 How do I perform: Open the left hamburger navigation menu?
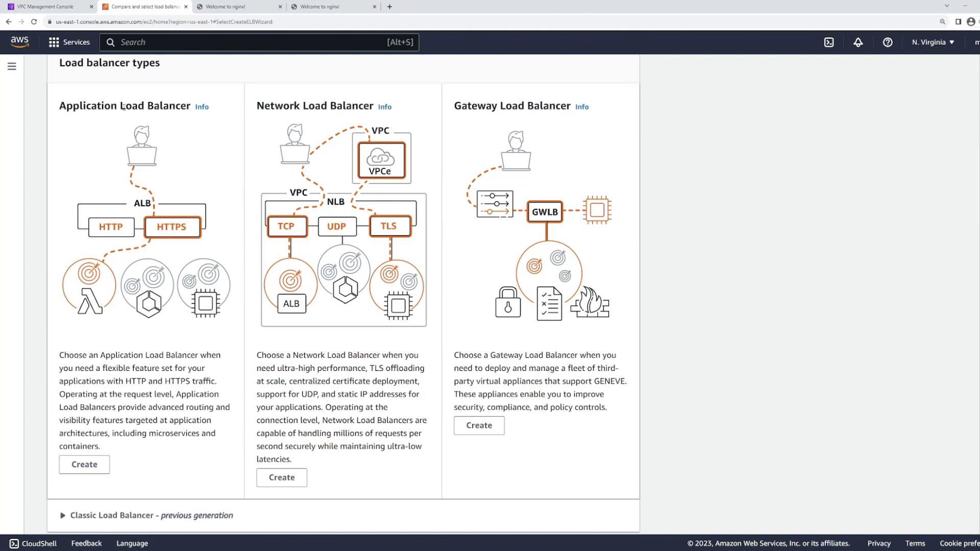point(12,66)
